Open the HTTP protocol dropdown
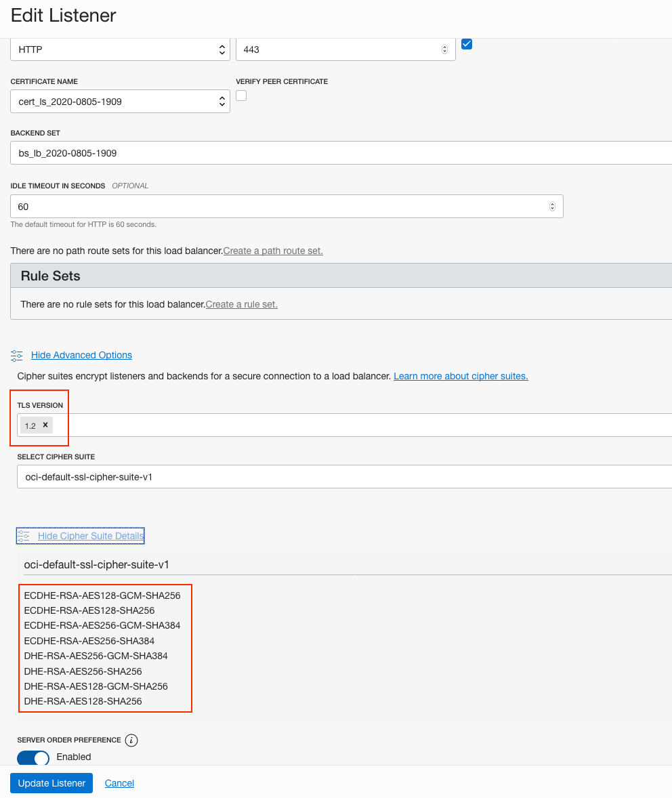 [x=120, y=49]
